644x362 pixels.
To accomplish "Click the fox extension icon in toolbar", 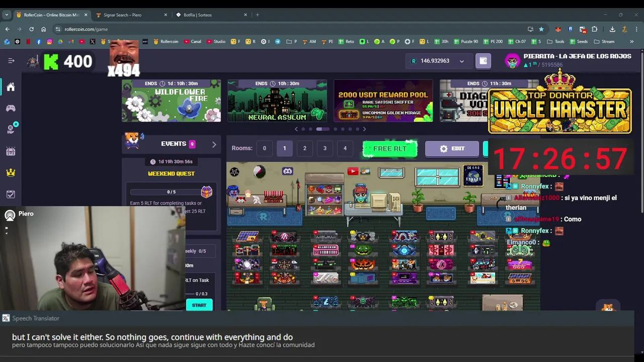I will pos(558,29).
